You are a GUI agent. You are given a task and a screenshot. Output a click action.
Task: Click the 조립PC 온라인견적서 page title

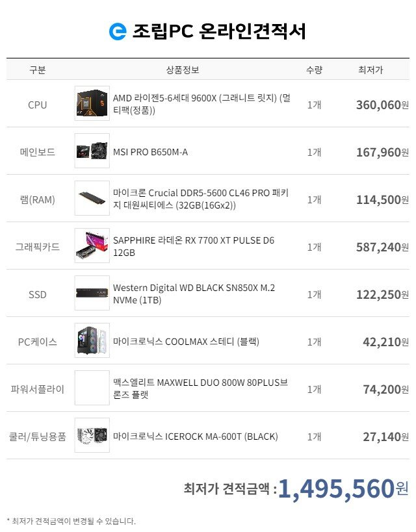pos(219,31)
